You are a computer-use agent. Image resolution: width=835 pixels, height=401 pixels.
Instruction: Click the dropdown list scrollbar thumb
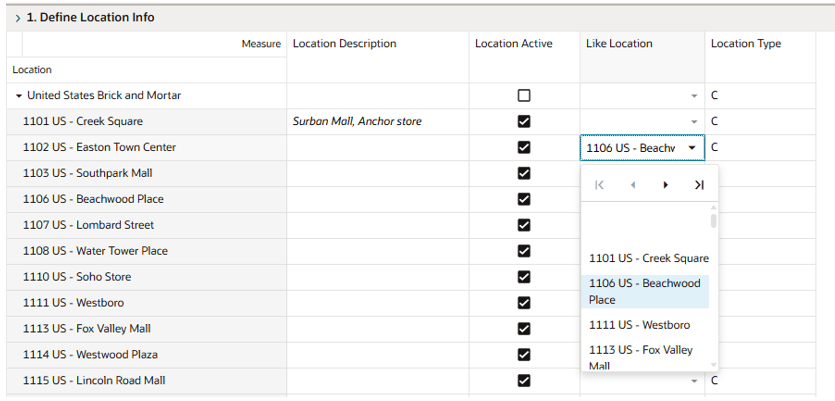pos(714,220)
